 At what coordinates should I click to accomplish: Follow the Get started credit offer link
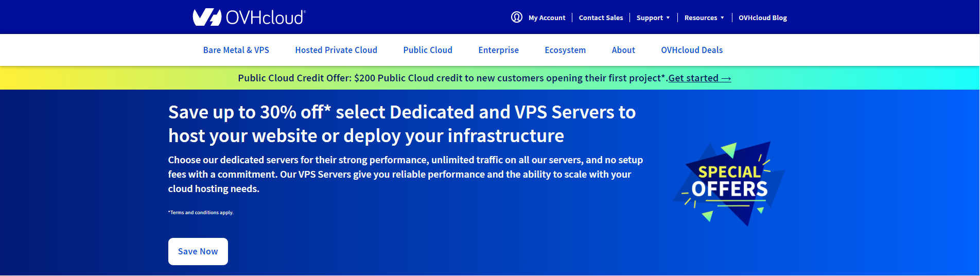coord(699,78)
